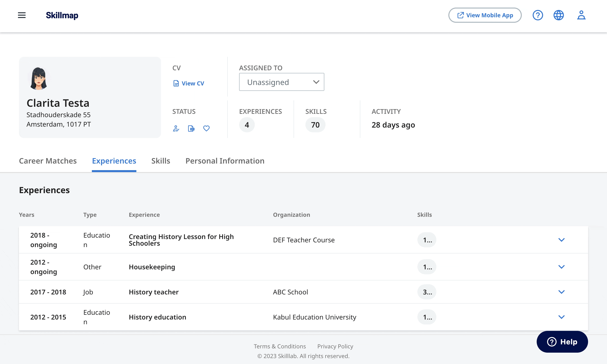Open the View CV link

[189, 83]
